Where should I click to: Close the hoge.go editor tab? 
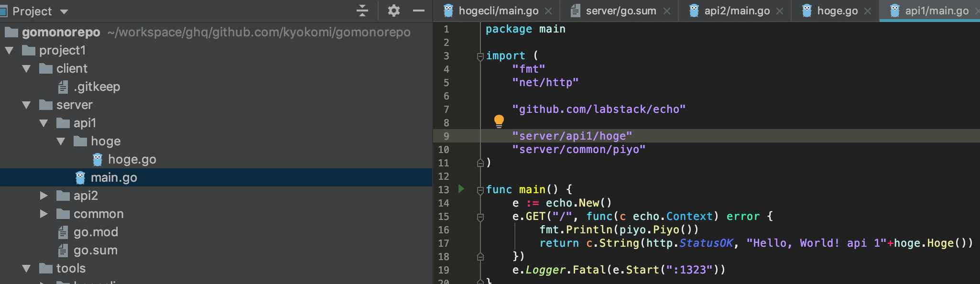(x=868, y=11)
